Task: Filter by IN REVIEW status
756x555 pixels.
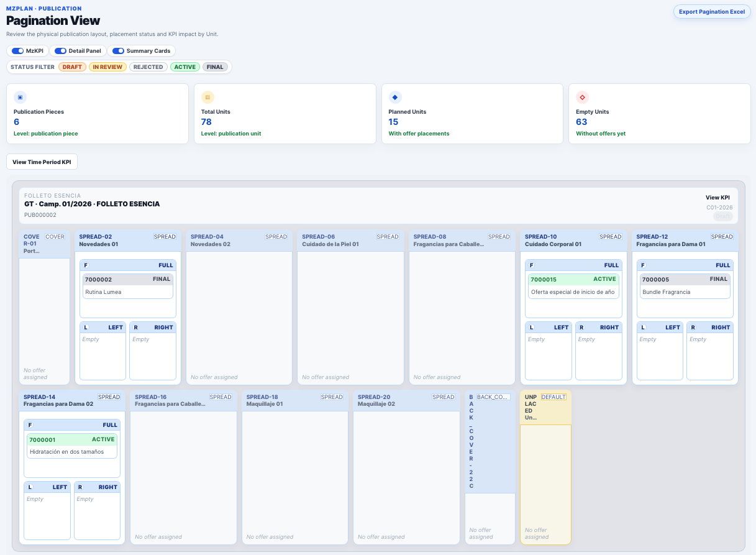Action: 107,67
